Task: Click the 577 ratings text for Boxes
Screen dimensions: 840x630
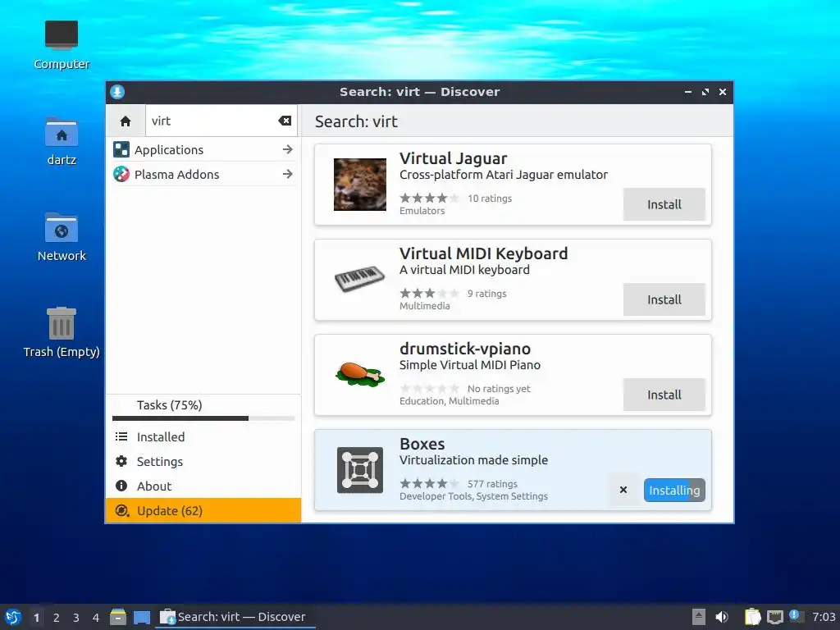Action: coord(492,484)
